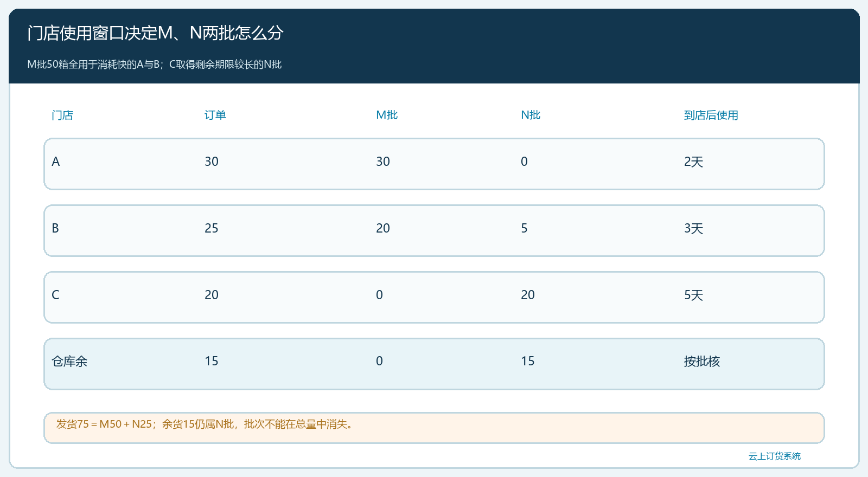Click subtitle starting with M批50箱全用于消耗快的A与B

pos(155,65)
